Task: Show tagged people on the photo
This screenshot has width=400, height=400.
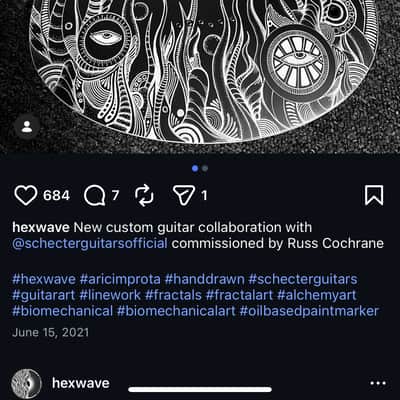Action: 27,127
